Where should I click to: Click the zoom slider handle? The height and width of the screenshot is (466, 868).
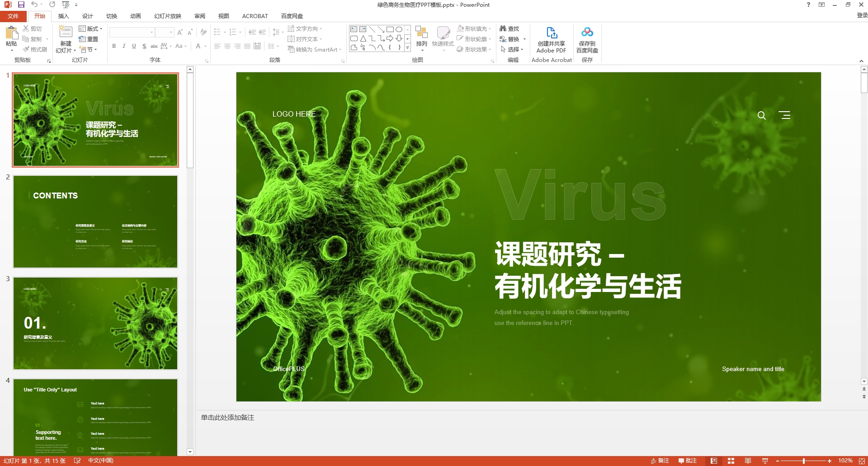(x=804, y=461)
